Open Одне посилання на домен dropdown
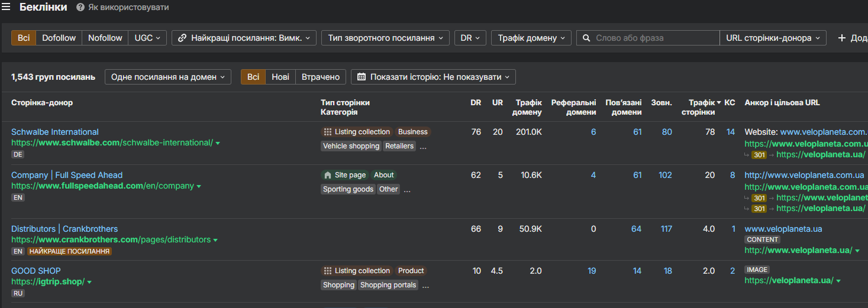The image size is (868, 308). pos(168,77)
